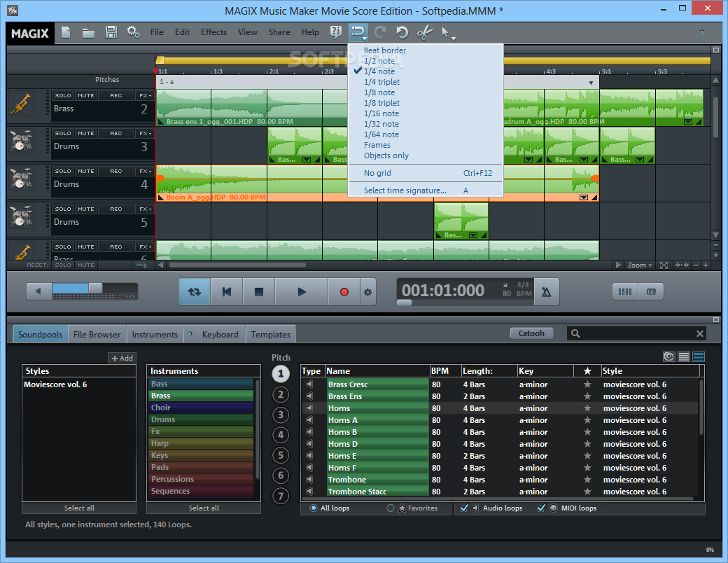Toggle the Audio loops checkbox
Image resolution: width=728 pixels, height=563 pixels.
[x=464, y=508]
